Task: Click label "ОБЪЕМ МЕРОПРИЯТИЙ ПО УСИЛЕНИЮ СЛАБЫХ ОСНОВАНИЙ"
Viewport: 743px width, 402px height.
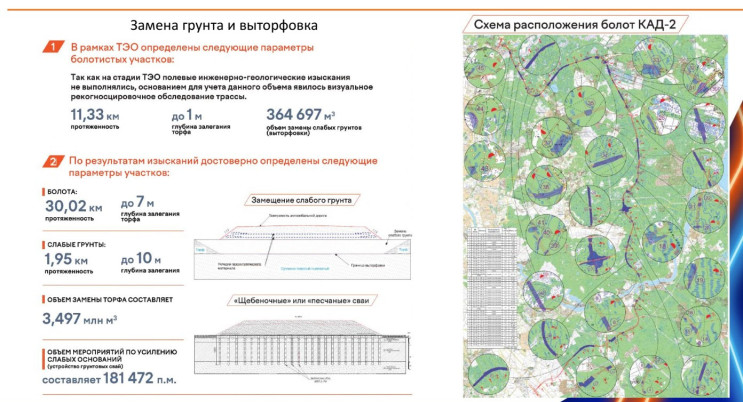Action: point(112,356)
